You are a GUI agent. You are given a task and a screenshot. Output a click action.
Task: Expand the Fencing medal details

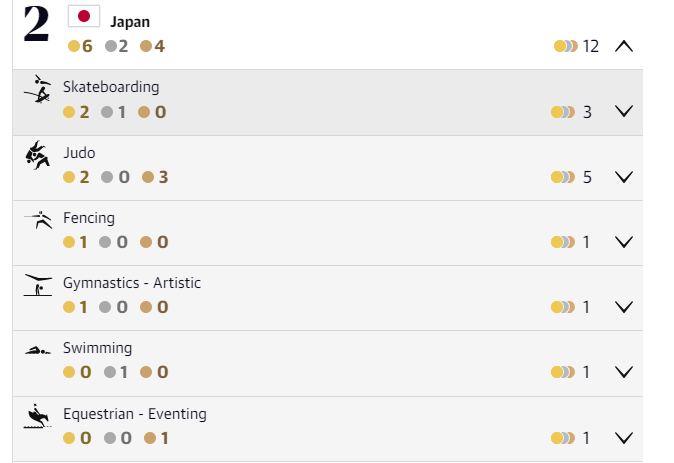[x=624, y=242]
